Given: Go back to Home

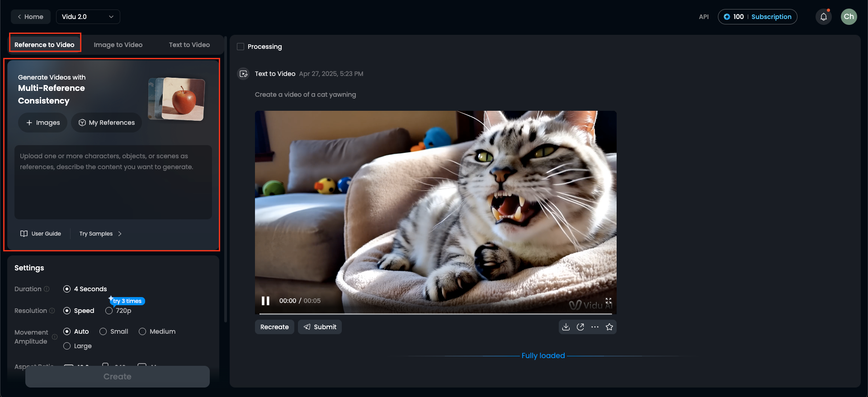Looking at the screenshot, I should [x=31, y=17].
